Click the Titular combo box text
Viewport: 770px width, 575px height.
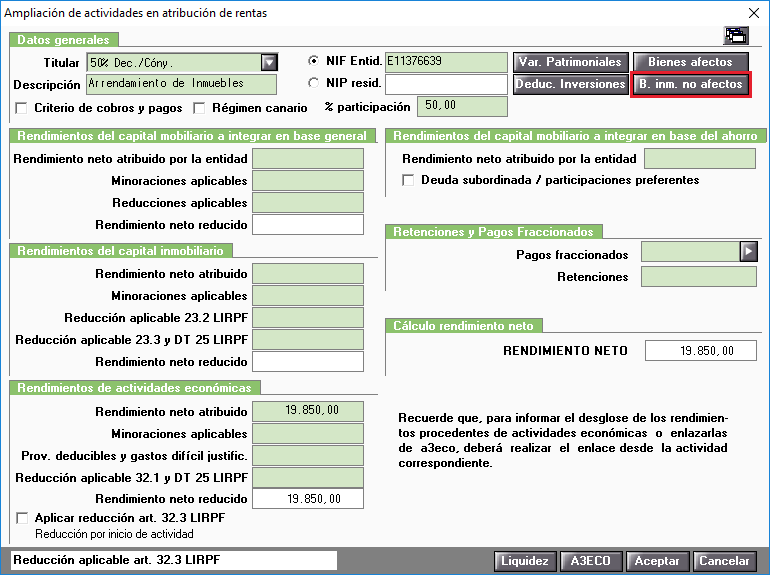174,62
